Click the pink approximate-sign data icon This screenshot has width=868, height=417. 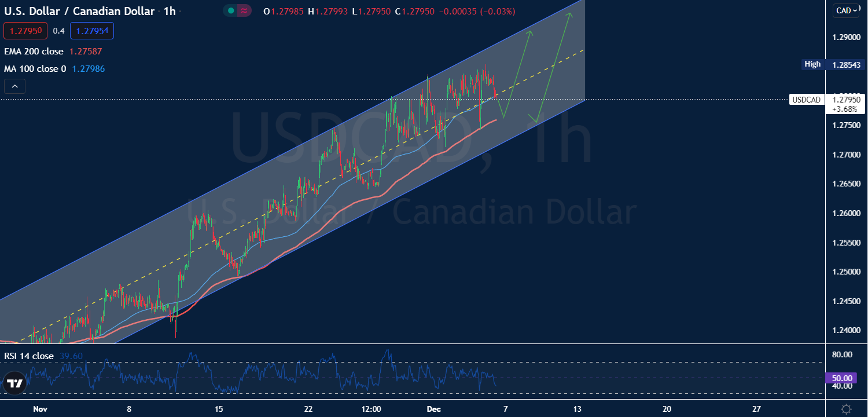click(x=245, y=11)
